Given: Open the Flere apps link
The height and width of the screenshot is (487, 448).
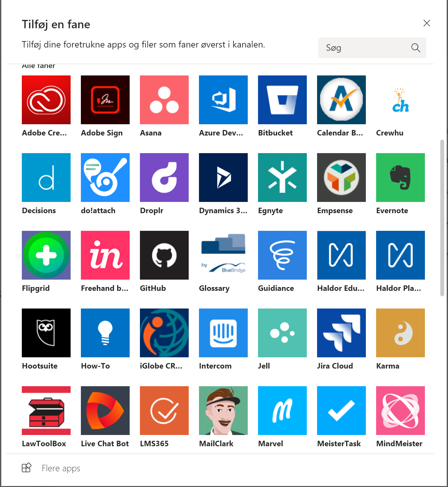Looking at the screenshot, I should coord(61,468).
